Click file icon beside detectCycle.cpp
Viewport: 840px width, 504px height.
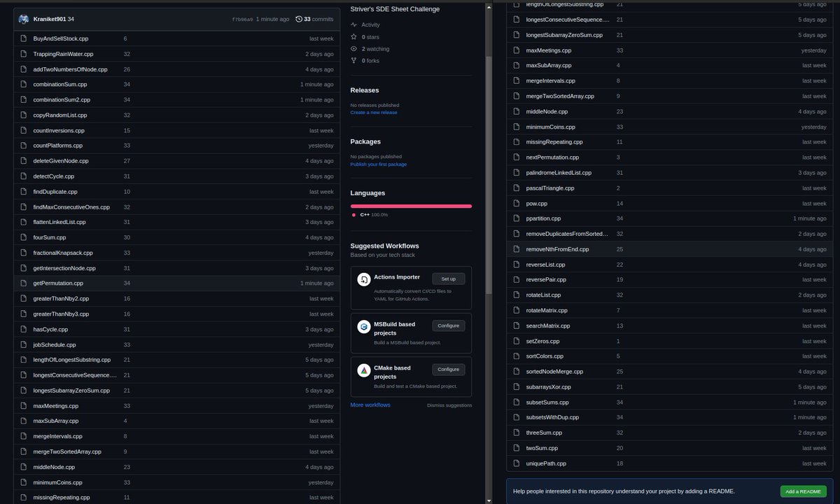point(24,176)
